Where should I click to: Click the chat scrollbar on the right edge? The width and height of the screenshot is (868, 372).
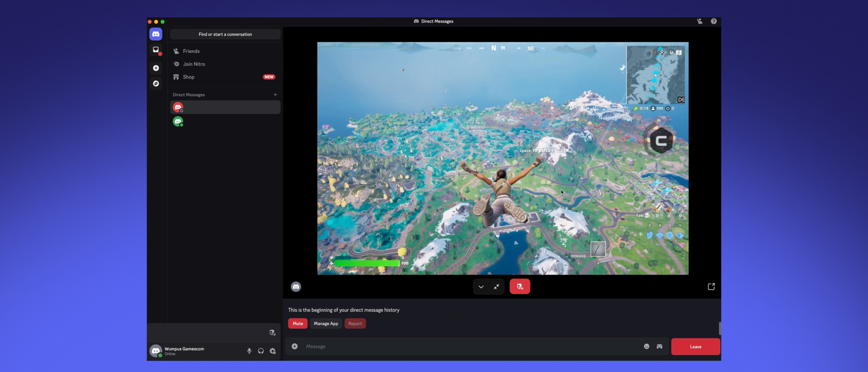(720, 329)
